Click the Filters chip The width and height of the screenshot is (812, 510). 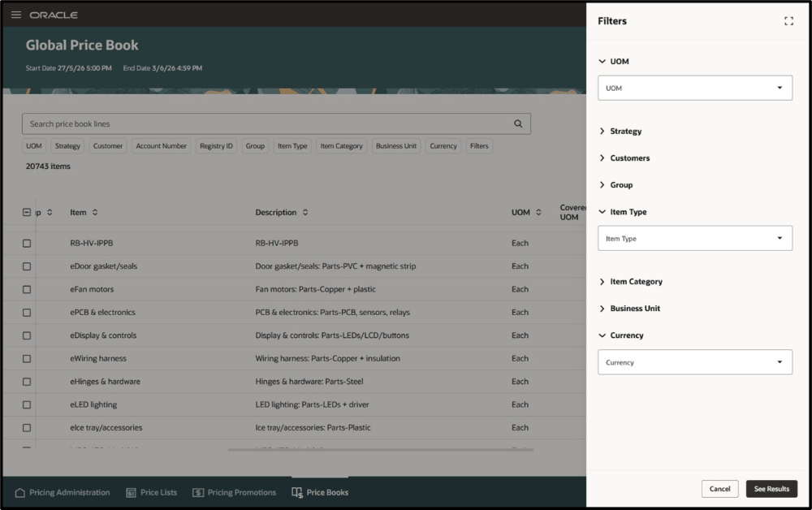[x=479, y=146]
